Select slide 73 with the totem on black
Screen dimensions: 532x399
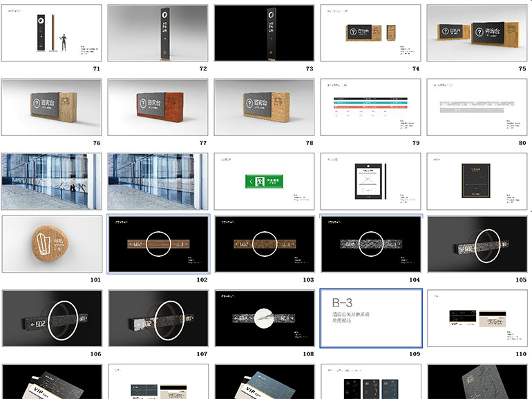tap(265, 33)
